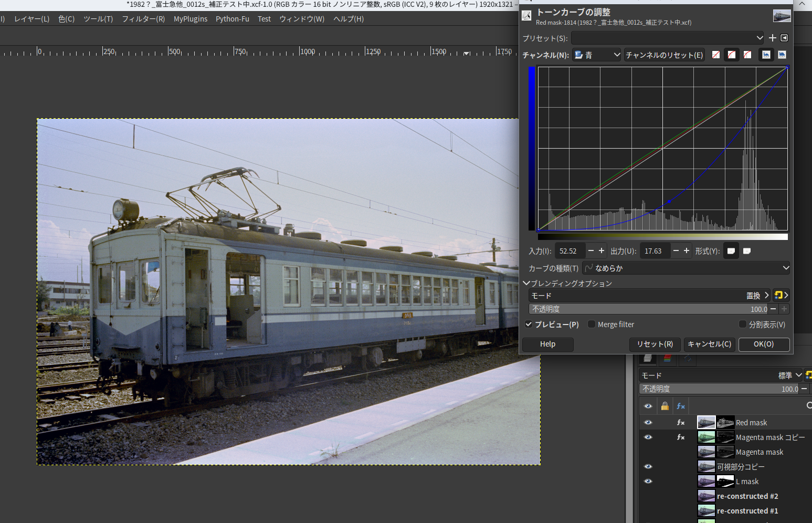Select the re-constructed #1 layer
This screenshot has width=812, height=523.
coord(747,511)
